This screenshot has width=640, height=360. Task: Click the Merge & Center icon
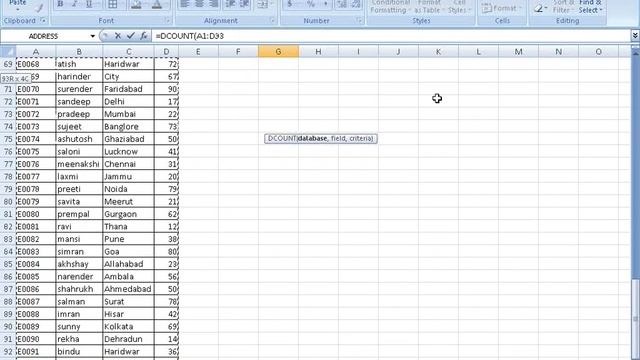click(x=263, y=4)
